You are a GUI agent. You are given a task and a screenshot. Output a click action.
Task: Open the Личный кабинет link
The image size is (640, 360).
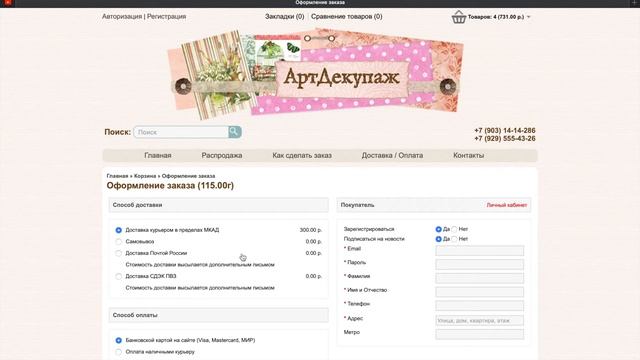[x=507, y=205]
